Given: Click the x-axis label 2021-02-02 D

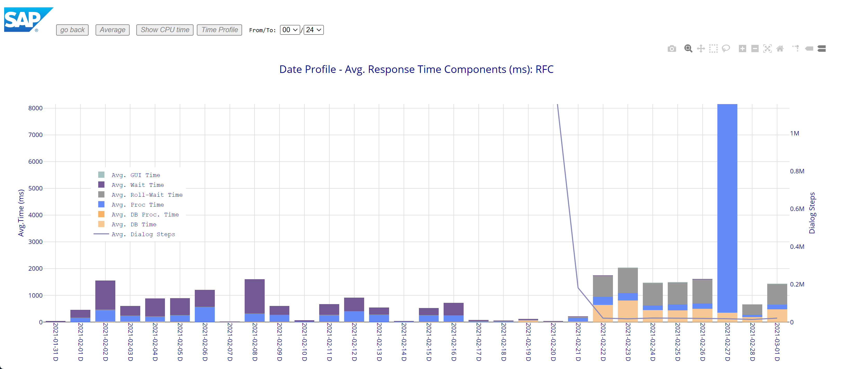Looking at the screenshot, I should click(x=105, y=342).
